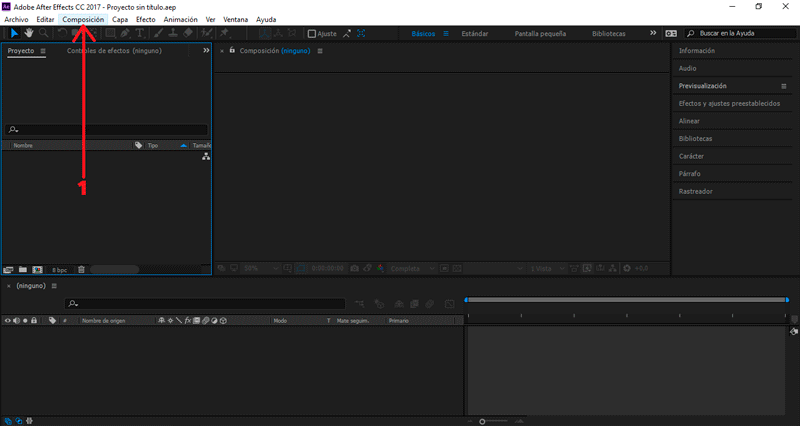800x426 pixels.
Task: Click the World Axis mode icon
Action: (x=279, y=33)
